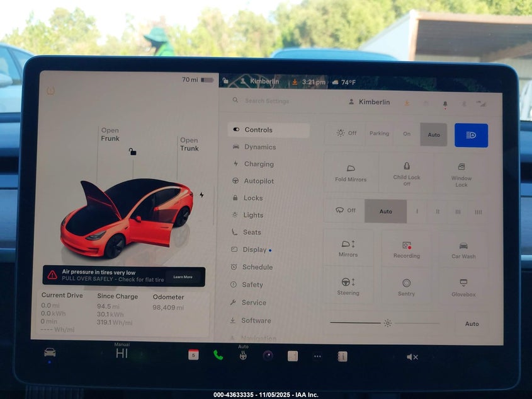Expand Mirrors adjustment controls

point(348,247)
